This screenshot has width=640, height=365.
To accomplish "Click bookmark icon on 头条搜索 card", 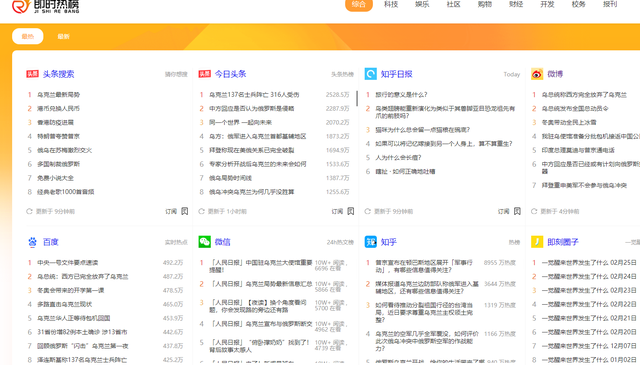I will click(x=184, y=211).
